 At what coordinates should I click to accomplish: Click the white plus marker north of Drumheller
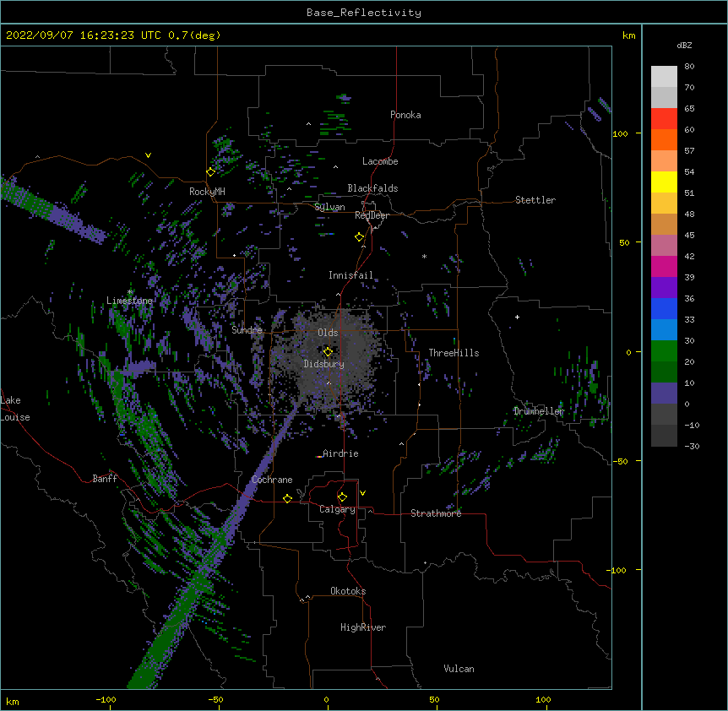click(x=517, y=317)
